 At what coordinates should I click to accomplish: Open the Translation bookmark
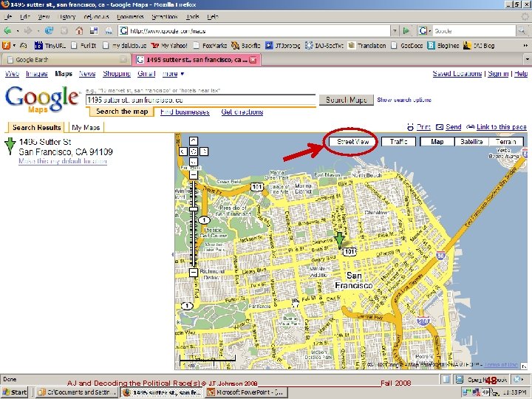coord(366,46)
